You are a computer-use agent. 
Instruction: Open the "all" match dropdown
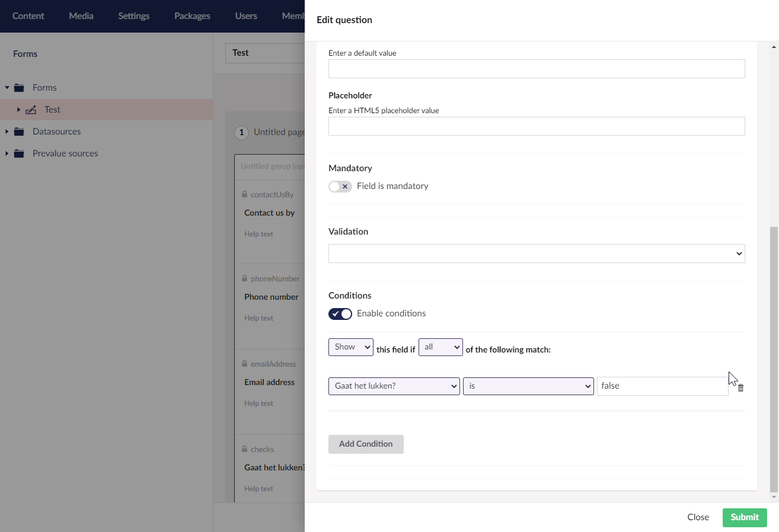440,347
